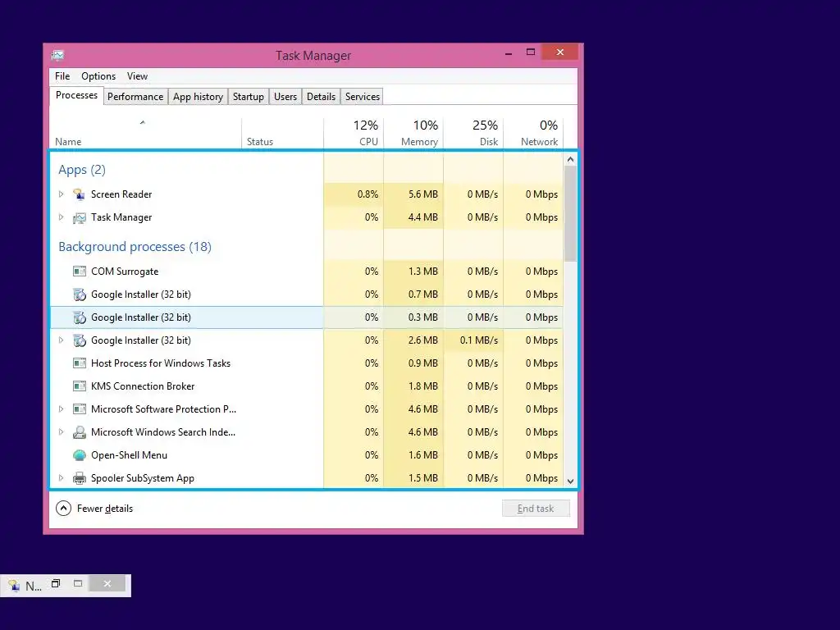This screenshot has width=840, height=630.
Task: Click the Open-Shell Menu icon
Action: 80,455
